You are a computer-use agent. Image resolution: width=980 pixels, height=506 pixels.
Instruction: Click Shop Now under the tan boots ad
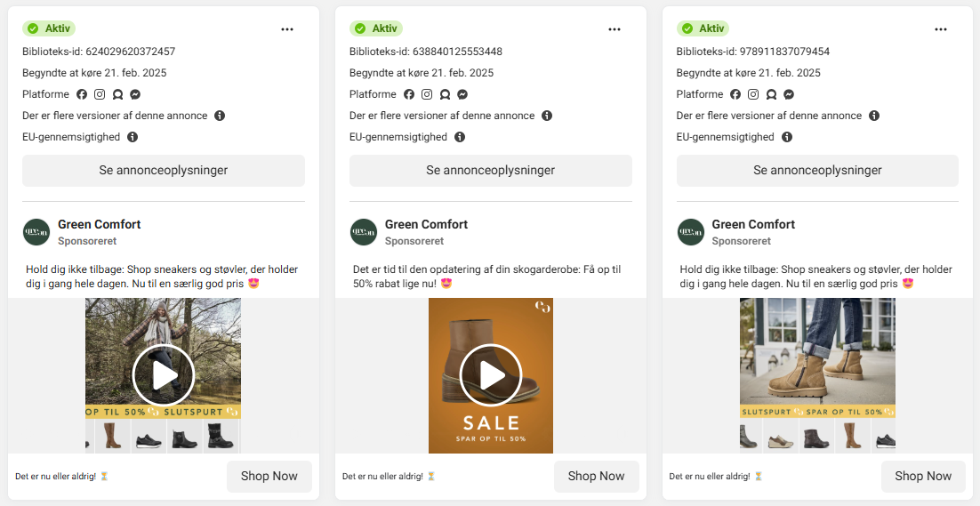tap(923, 476)
